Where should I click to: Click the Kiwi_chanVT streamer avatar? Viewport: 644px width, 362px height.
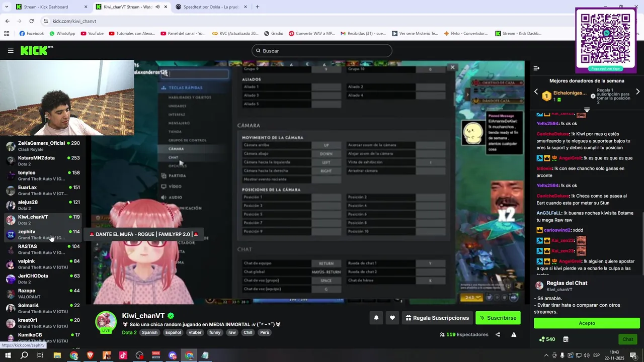[x=106, y=322]
